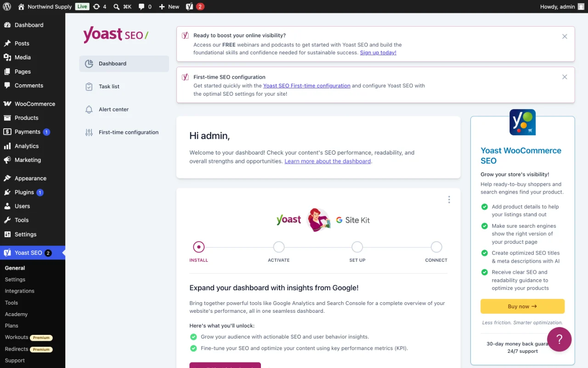This screenshot has width=588, height=368.
Task: Click New in the admin bar
Action: click(x=169, y=6)
